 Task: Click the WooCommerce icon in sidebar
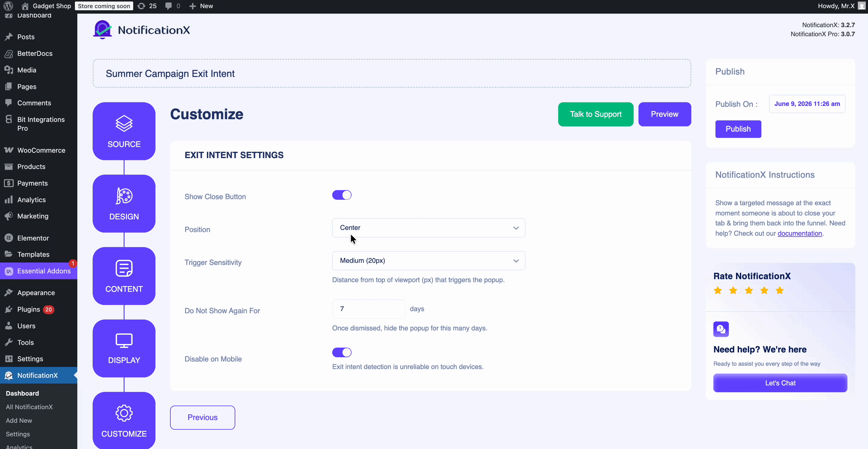click(x=9, y=150)
